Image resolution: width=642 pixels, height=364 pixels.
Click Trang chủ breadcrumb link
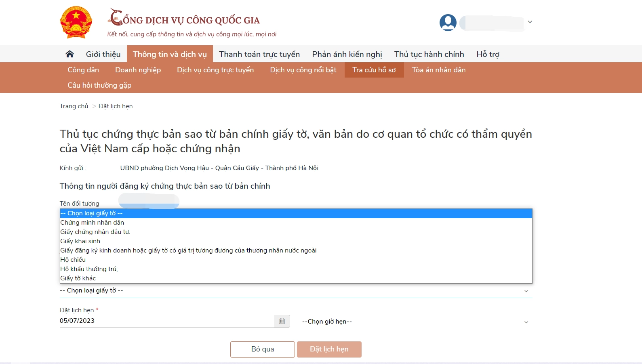[74, 106]
